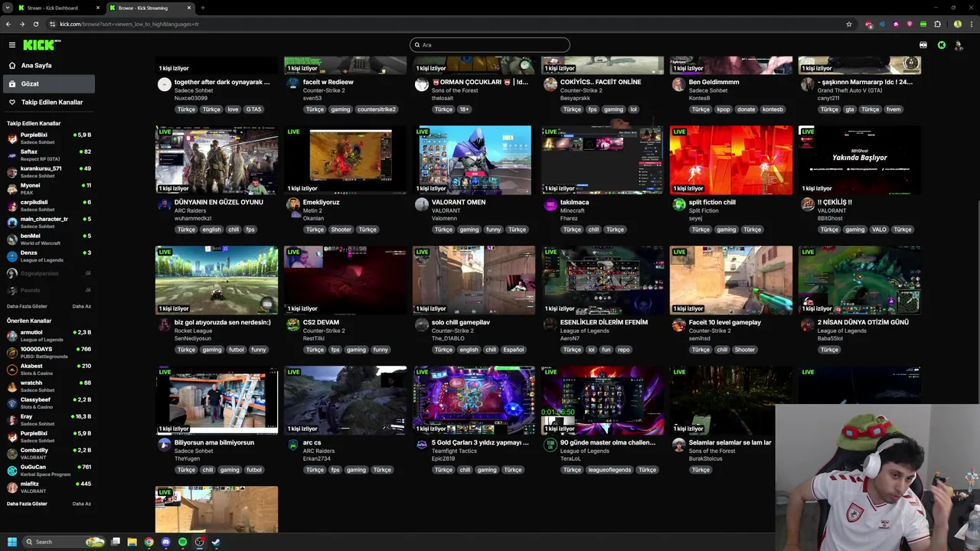980x551 pixels.
Task: Click 18+ tag under ORMAN ÇOCUKLARI
Action: [x=465, y=109]
